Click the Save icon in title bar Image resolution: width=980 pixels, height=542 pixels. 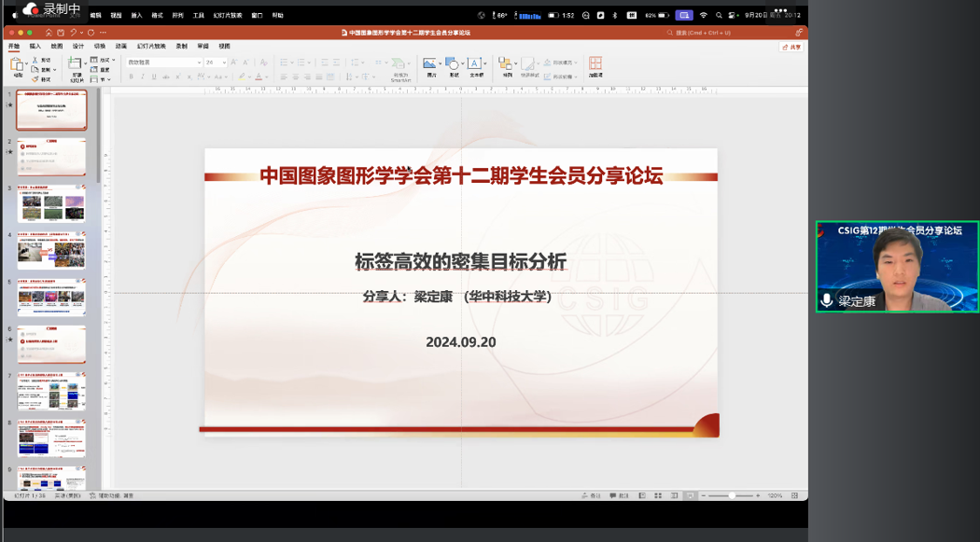(x=61, y=33)
